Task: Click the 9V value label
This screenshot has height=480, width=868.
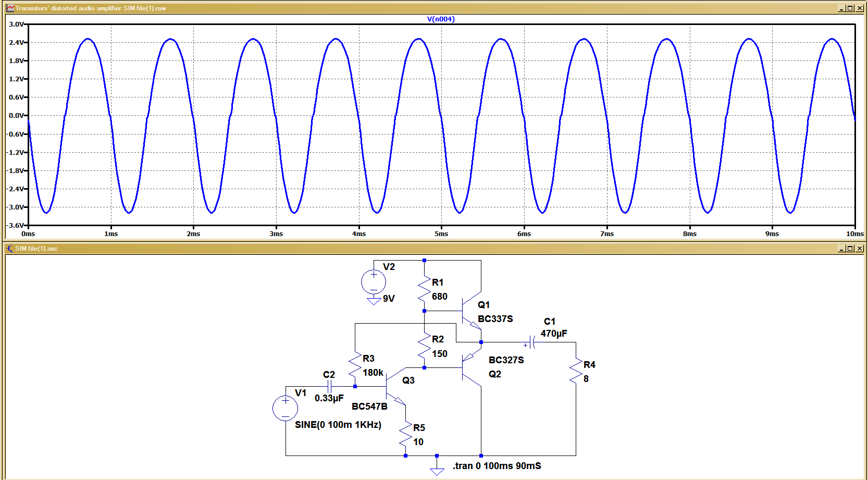Action: tap(389, 299)
